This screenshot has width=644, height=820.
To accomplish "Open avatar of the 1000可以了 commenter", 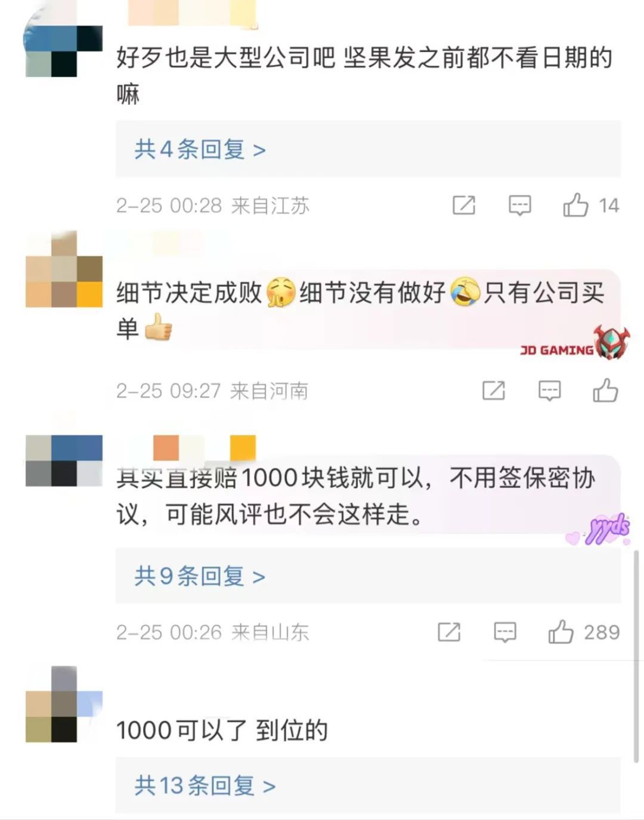I will (64, 704).
